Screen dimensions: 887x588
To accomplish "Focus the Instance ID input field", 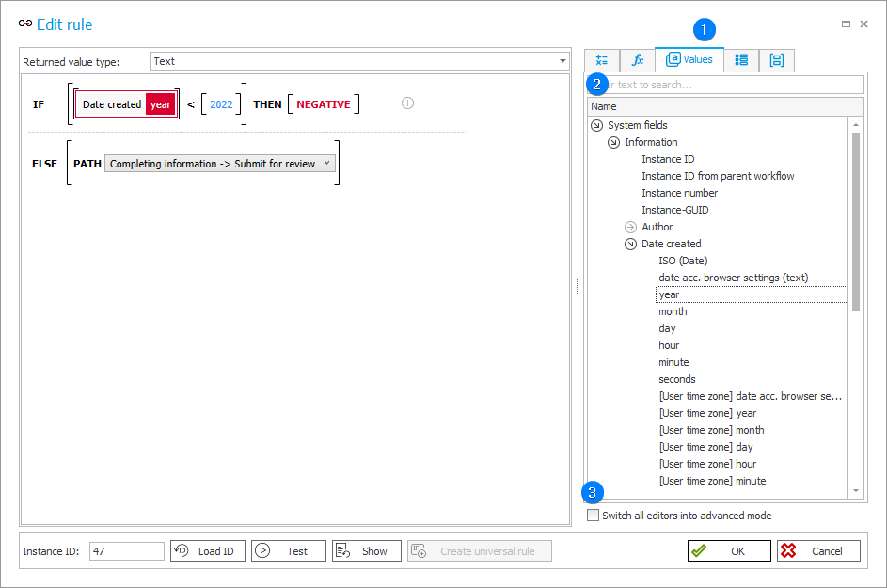I will (x=127, y=550).
